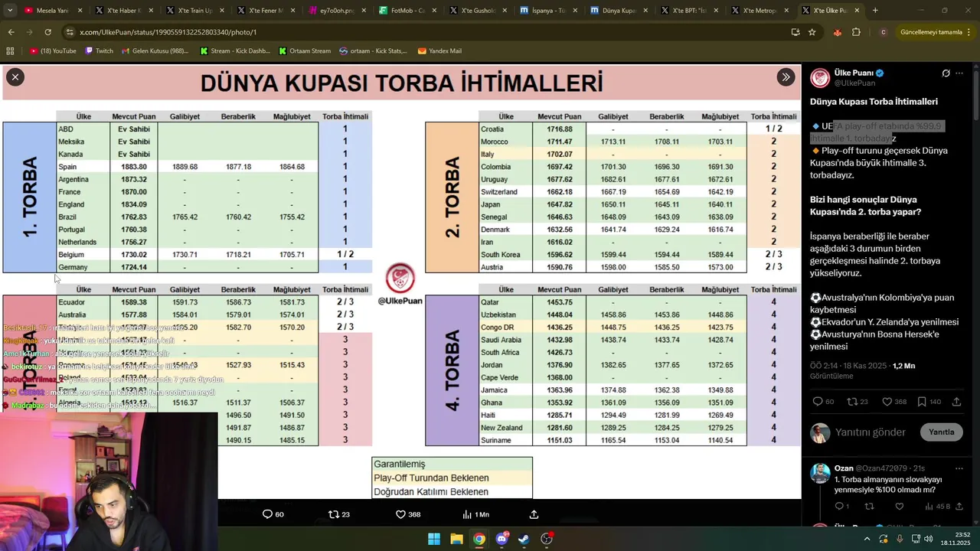Click the Ülke Puanı profile avatar
This screenshot has height=551, width=980.
820,77
